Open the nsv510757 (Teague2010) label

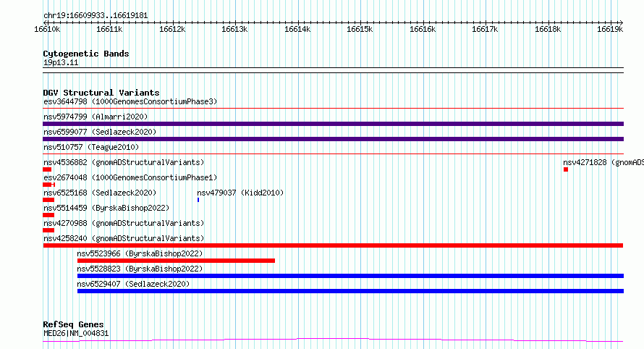(91, 147)
